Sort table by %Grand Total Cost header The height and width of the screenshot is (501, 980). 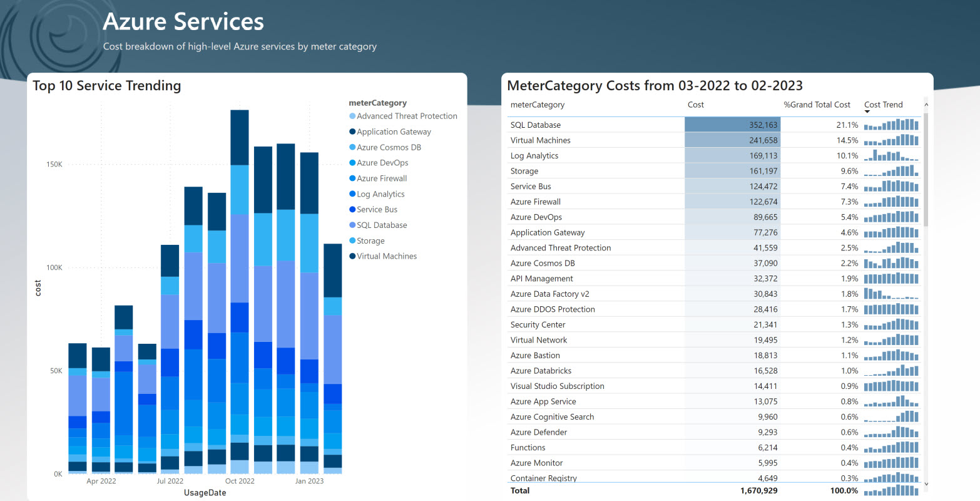click(x=817, y=105)
